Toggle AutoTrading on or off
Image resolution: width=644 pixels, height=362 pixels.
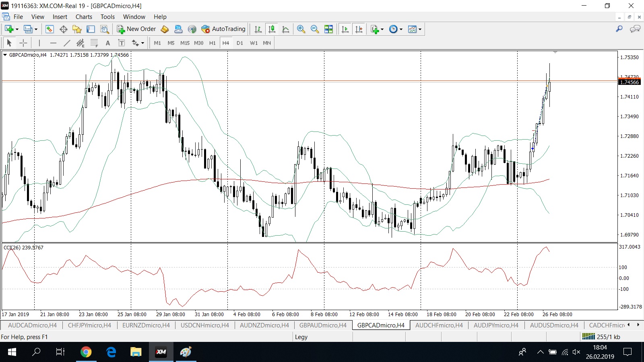click(223, 29)
